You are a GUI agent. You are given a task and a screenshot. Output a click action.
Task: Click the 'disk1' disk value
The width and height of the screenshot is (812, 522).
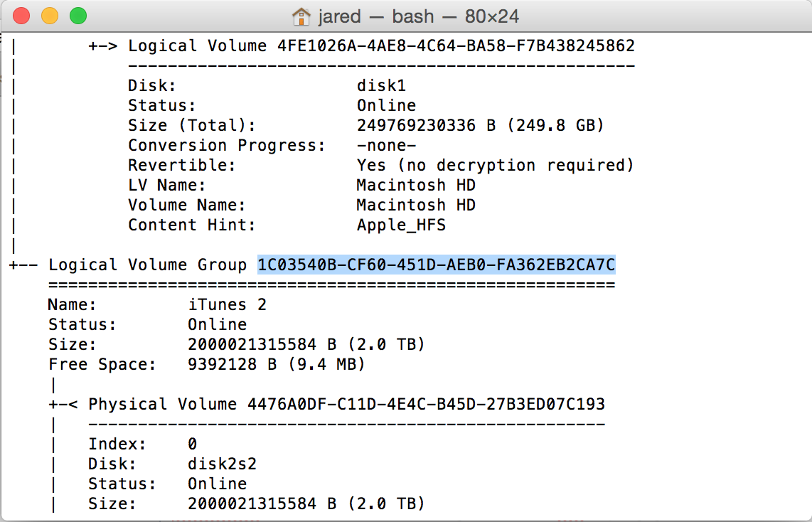[382, 85]
